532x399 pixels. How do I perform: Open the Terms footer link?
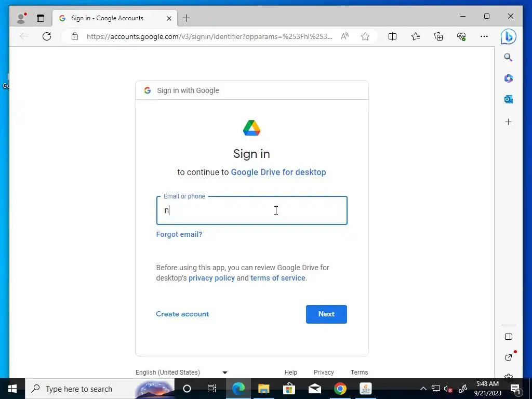click(x=360, y=372)
